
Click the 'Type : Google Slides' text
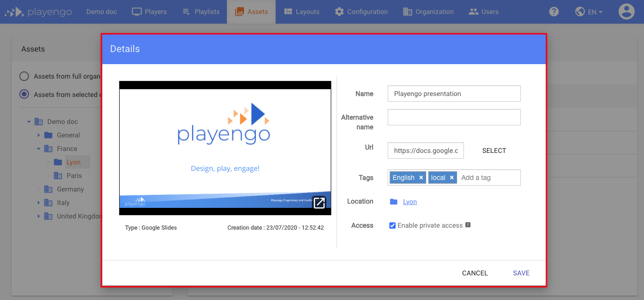click(x=151, y=228)
